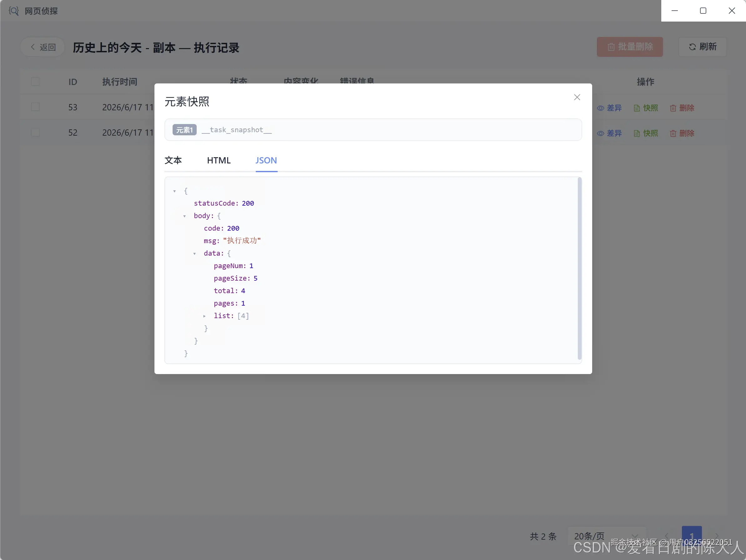Viewport: 746px width, 560px height.
Task: Click the ID column header
Action: 73,82
